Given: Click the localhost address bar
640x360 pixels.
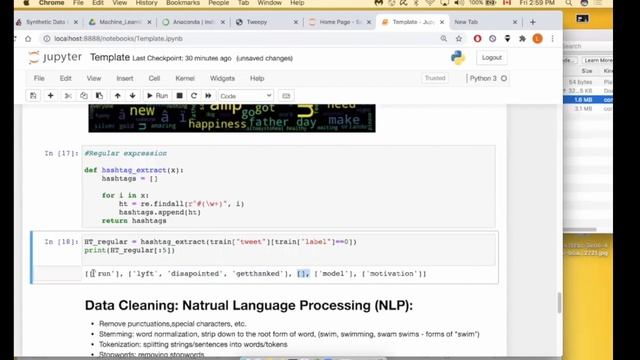Looking at the screenshot, I should tap(237, 38).
